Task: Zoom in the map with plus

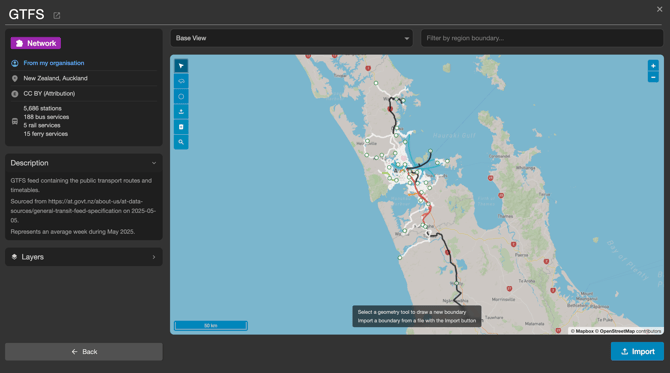Action: 653,66
